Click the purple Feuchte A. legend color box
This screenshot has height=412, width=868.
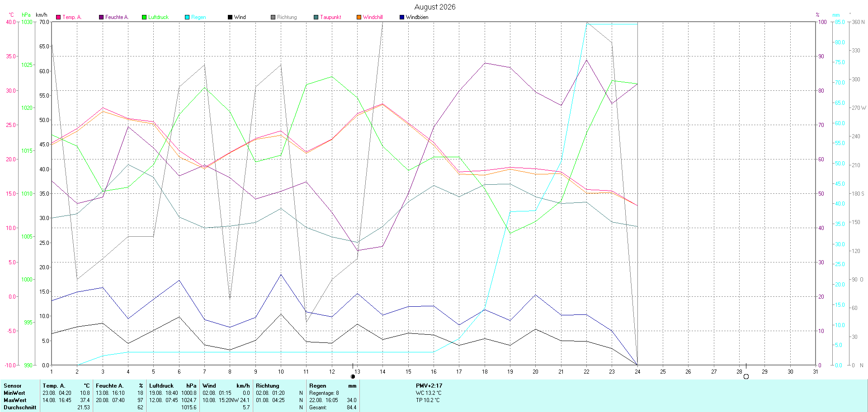(101, 17)
